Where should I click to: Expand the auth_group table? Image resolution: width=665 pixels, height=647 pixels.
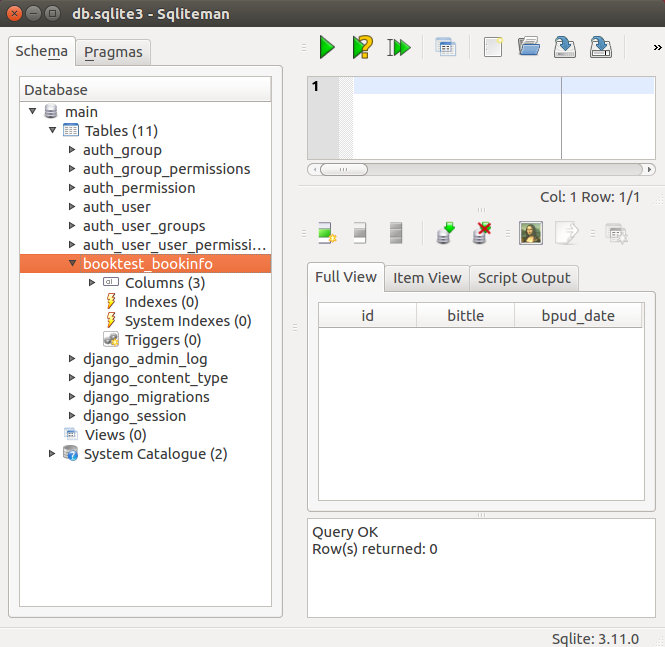(x=72, y=150)
